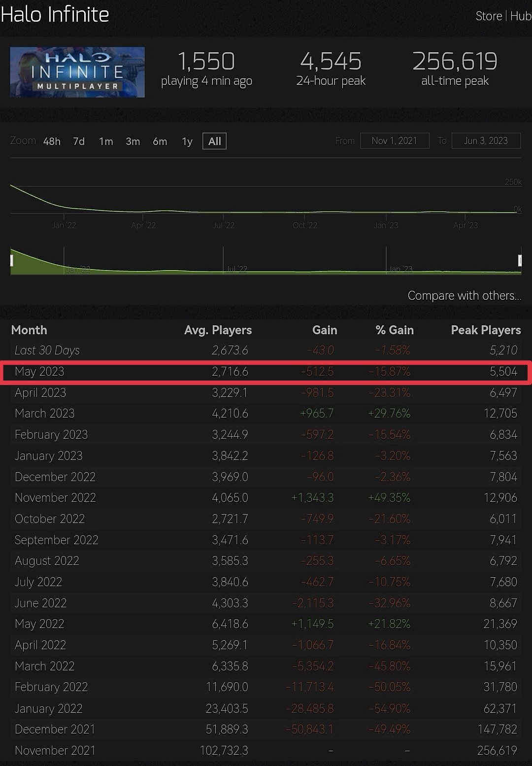Viewport: 532px width, 766px height.
Task: Click the 2,716.6 average players value
Action: [x=230, y=372]
